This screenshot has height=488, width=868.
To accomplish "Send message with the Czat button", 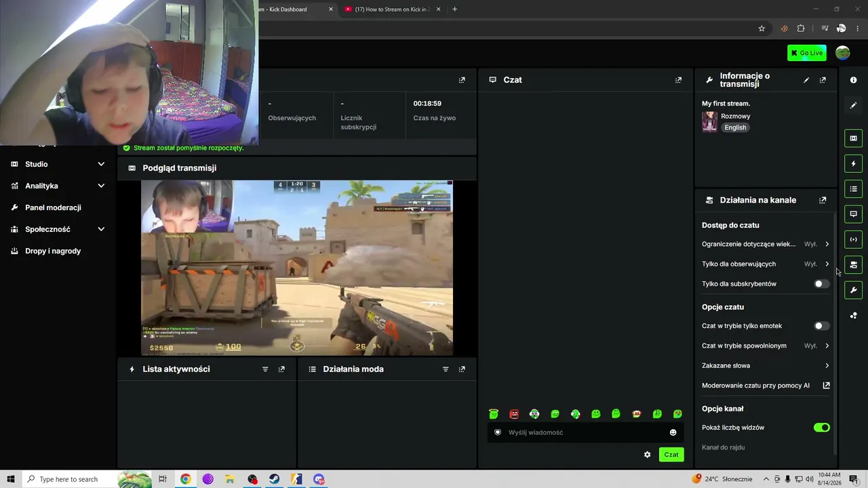I will [671, 455].
